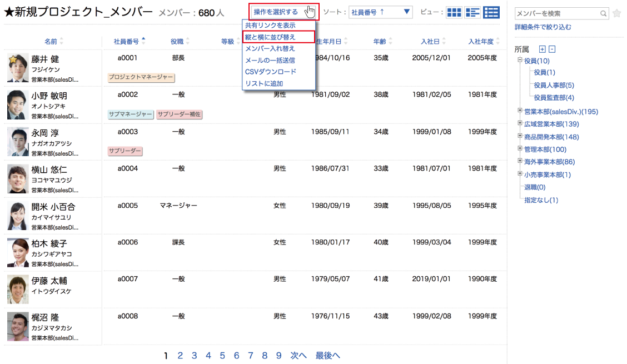The width and height of the screenshot is (627, 364).
Task: Collapse all departments with minus icon
Action: pos(552,49)
